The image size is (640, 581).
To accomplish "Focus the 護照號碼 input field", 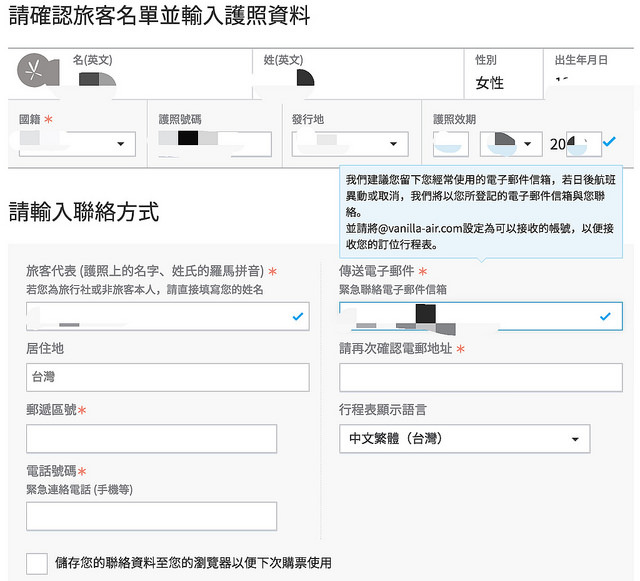I will point(215,144).
